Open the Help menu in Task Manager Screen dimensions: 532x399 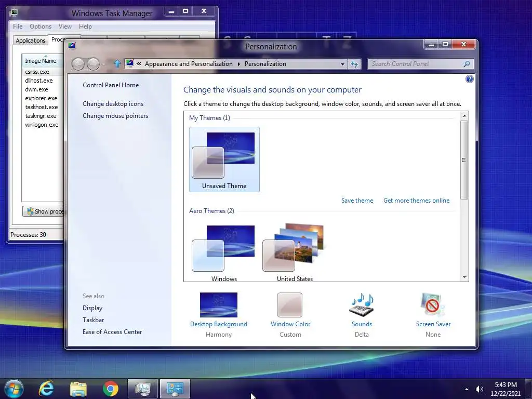point(85,26)
